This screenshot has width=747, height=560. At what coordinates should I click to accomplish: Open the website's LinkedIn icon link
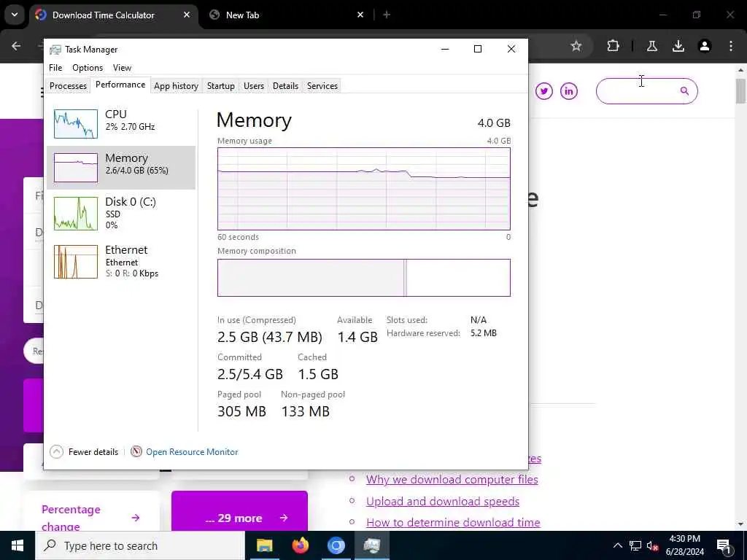click(x=569, y=91)
